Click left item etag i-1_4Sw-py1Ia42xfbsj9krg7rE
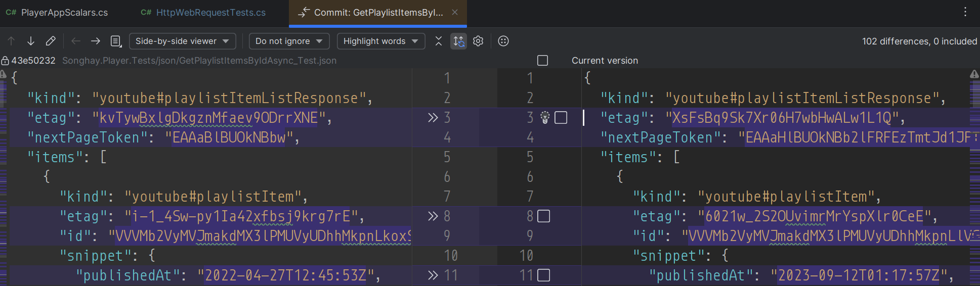Image resolution: width=980 pixels, height=286 pixels. (x=241, y=216)
